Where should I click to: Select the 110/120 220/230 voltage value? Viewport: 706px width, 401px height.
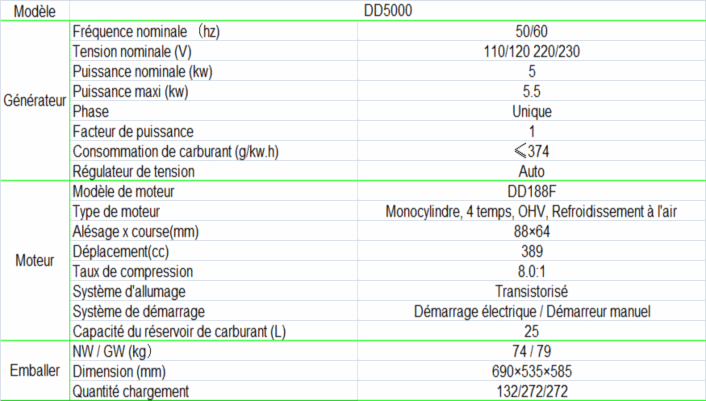531,52
